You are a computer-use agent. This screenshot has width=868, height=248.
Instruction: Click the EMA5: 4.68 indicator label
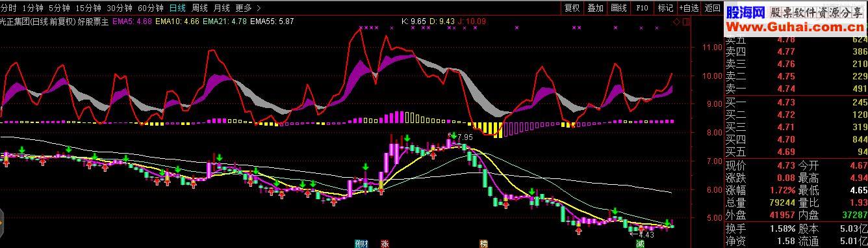[132, 21]
